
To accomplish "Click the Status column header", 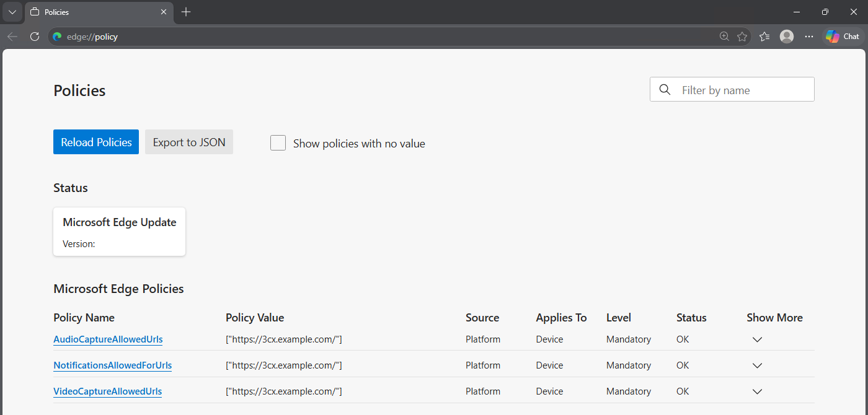I will click(x=691, y=318).
